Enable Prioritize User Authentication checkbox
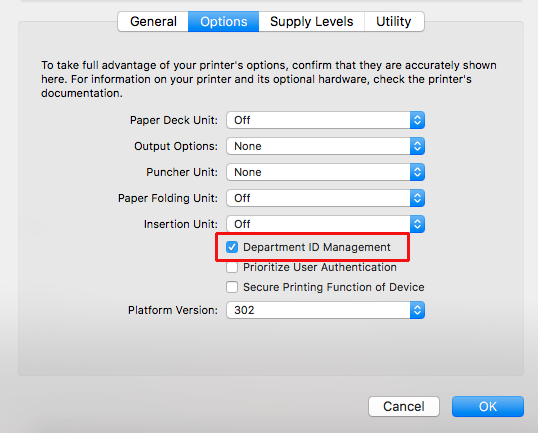The height and width of the screenshot is (433, 538). point(232,267)
